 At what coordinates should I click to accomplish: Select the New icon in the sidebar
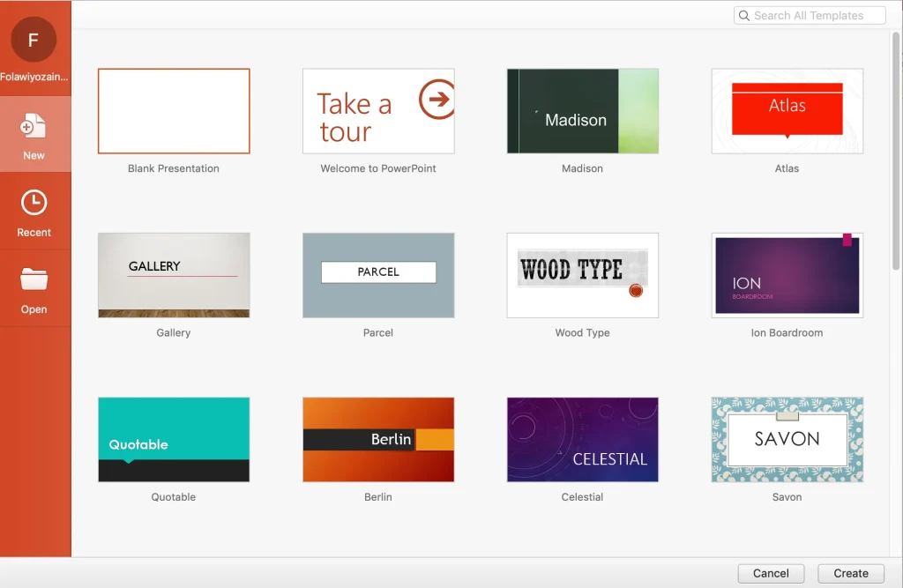point(34,132)
